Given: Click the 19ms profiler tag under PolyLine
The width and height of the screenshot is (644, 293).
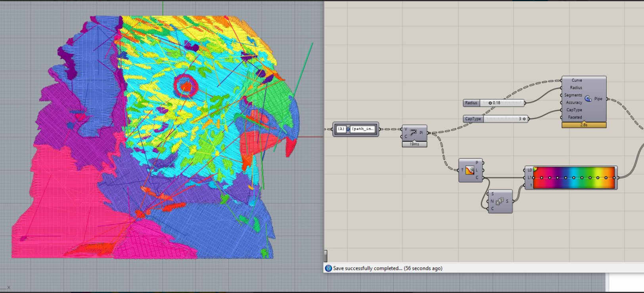Looking at the screenshot, I should tap(414, 144).
